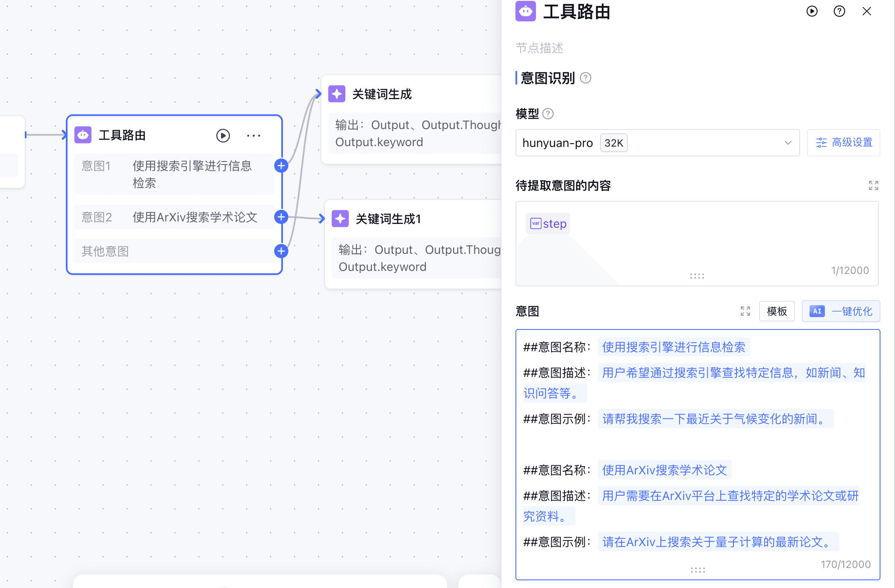The image size is (895, 588).
Task: Run the 工具路由 node via its play icon
Action: coord(223,135)
